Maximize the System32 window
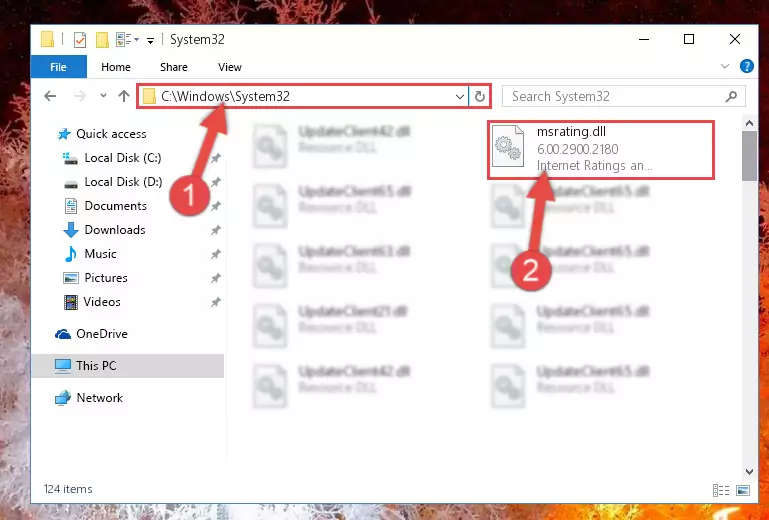 (x=689, y=39)
